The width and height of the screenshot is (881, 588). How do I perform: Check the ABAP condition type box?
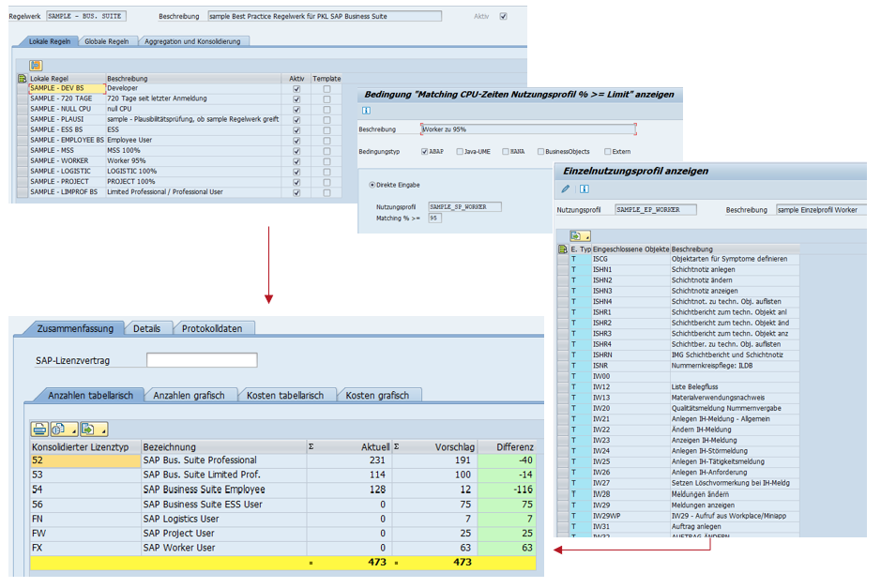[425, 152]
